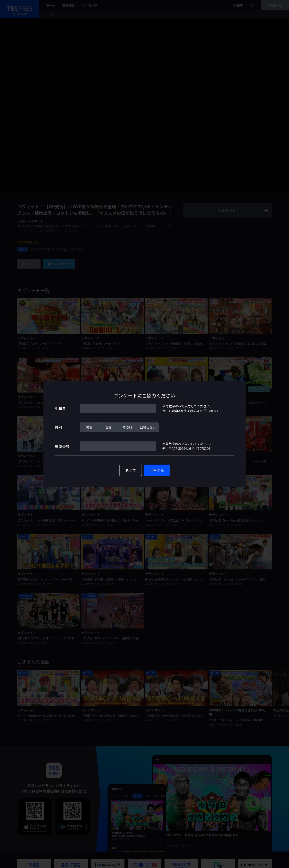Click the arrow icon on 公式サイト button

(265, 210)
